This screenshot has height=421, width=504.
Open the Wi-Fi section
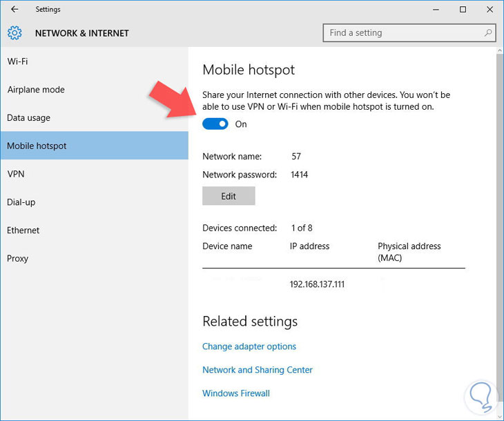[94, 61]
